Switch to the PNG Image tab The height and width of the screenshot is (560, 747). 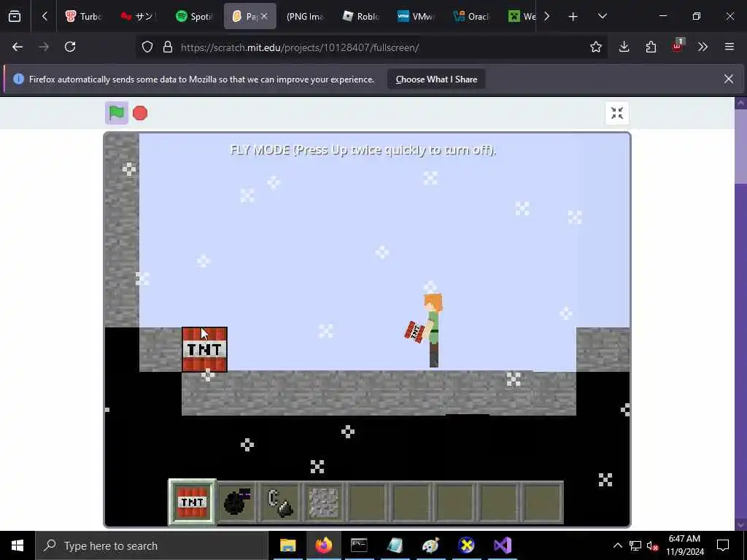pyautogui.click(x=305, y=16)
